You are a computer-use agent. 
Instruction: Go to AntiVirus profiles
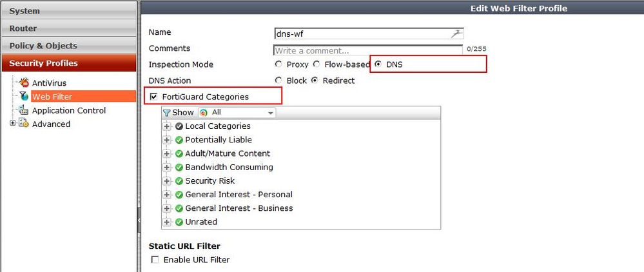click(49, 83)
